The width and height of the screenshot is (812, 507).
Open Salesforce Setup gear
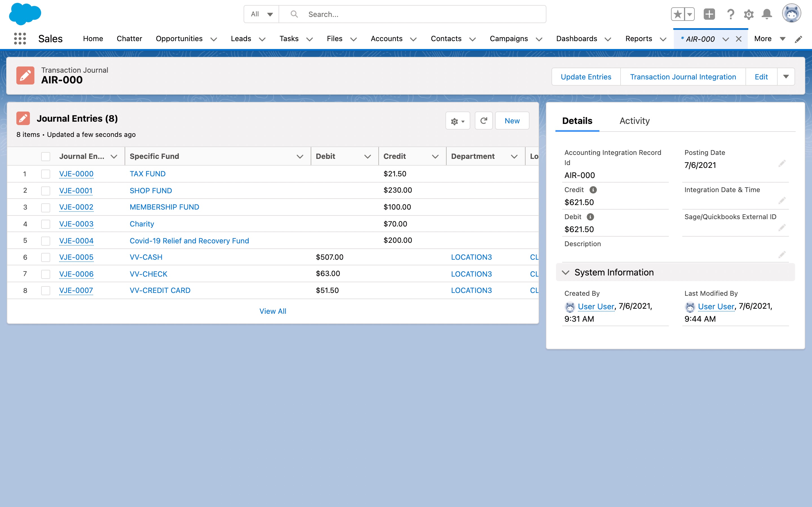(x=749, y=14)
